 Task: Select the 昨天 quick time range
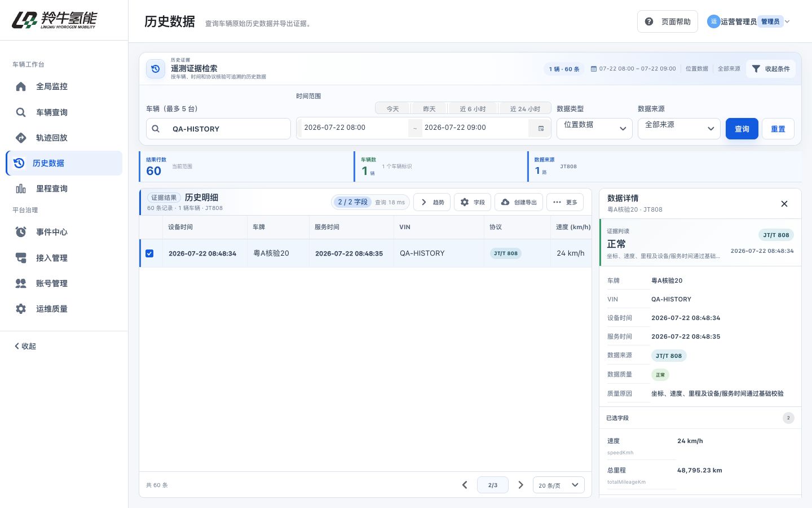coord(430,109)
